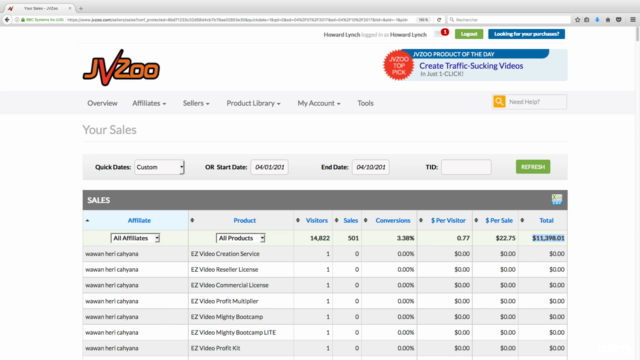The image size is (640, 360).
Task: Click the 14,822 visitors total
Action: click(320, 238)
